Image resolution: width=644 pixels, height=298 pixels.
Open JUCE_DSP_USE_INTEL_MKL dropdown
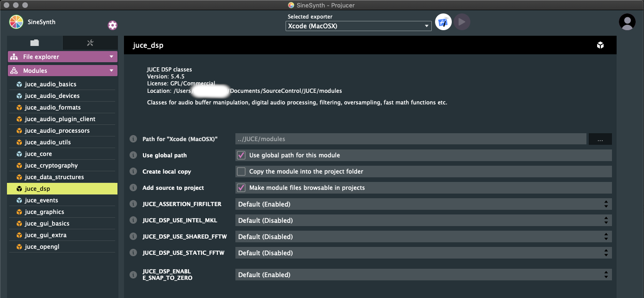click(x=423, y=220)
